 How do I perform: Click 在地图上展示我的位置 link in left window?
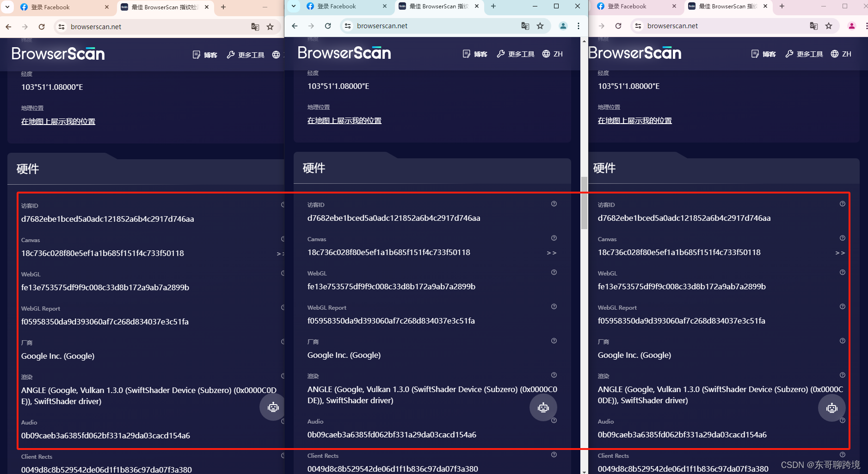point(58,121)
